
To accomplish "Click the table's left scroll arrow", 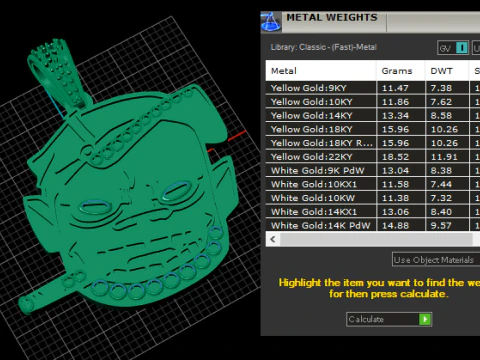I will [x=273, y=239].
